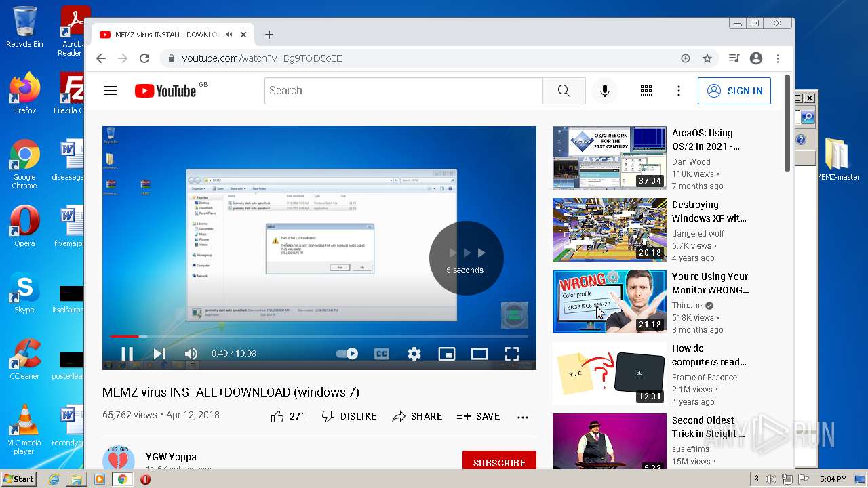Image resolution: width=868 pixels, height=488 pixels.
Task: Switch to theater mode
Action: 479,353
